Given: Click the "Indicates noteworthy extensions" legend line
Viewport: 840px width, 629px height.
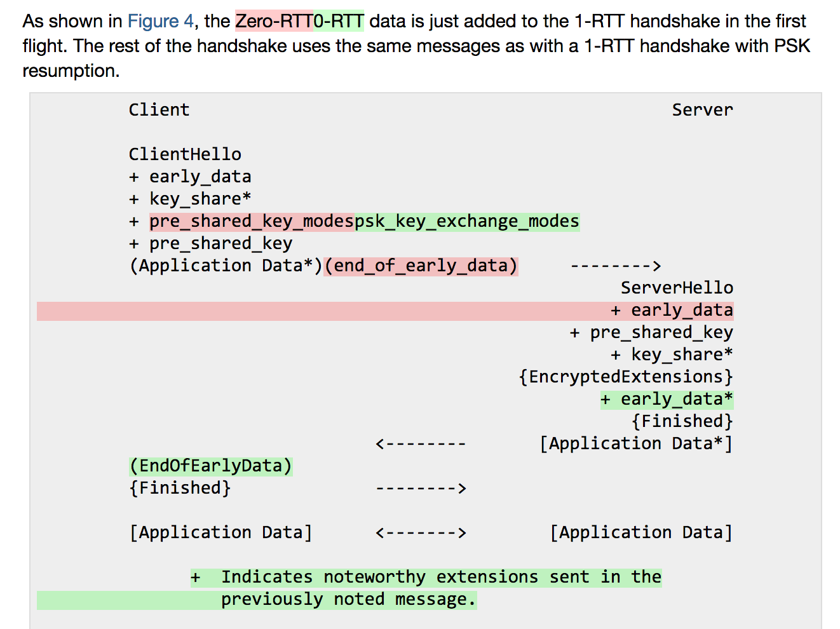Looking at the screenshot, I should tap(426, 577).
